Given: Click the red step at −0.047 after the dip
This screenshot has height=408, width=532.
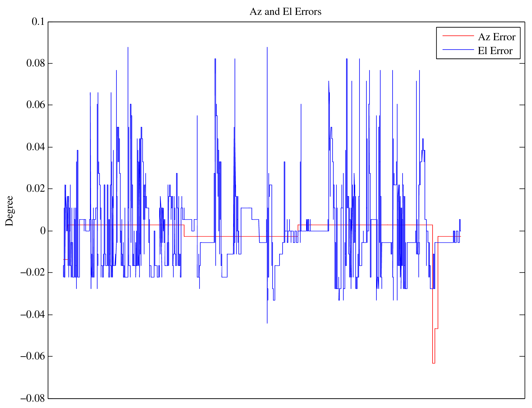Looking at the screenshot, I should click(436, 329).
